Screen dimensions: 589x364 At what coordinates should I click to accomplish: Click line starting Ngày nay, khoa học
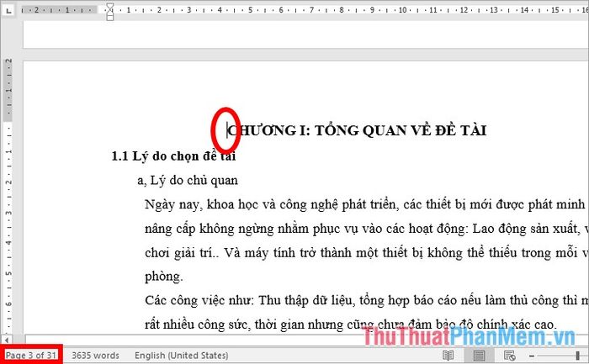coord(365,204)
